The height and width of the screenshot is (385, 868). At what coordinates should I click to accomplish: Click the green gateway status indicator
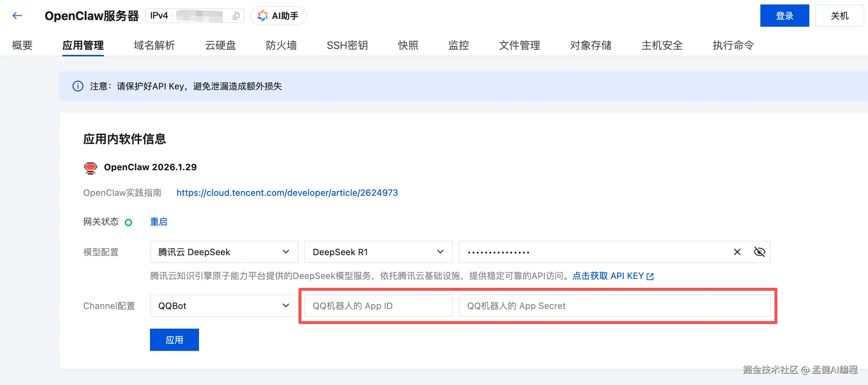(128, 223)
